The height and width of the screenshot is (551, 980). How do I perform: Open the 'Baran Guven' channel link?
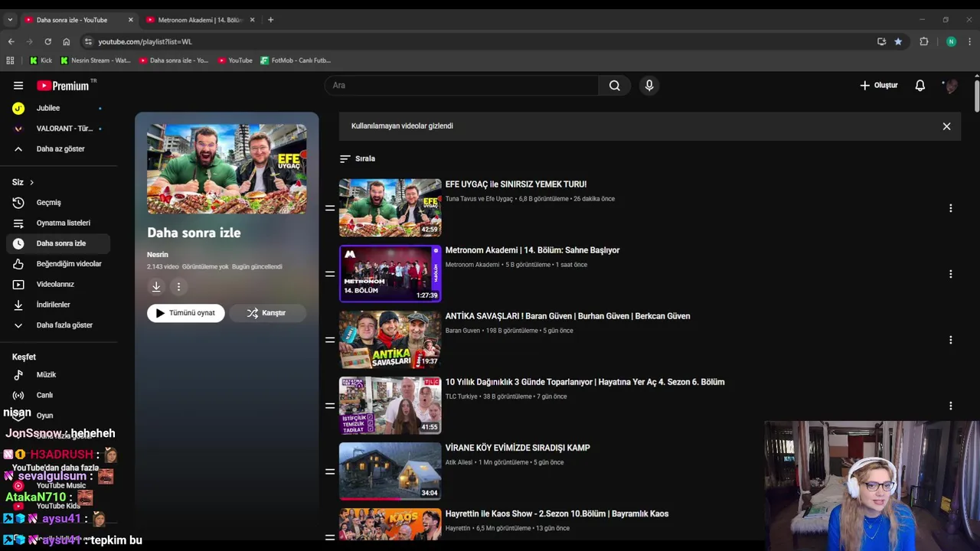tap(462, 331)
